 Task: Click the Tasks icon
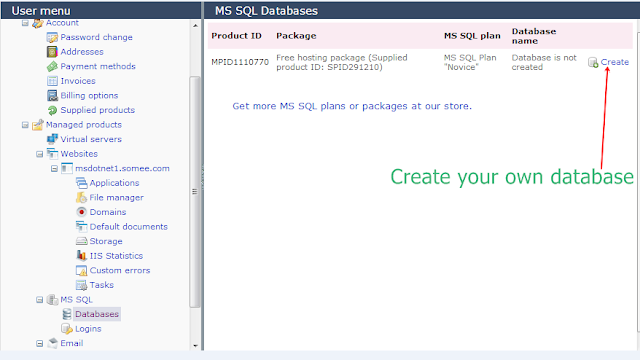tap(82, 285)
